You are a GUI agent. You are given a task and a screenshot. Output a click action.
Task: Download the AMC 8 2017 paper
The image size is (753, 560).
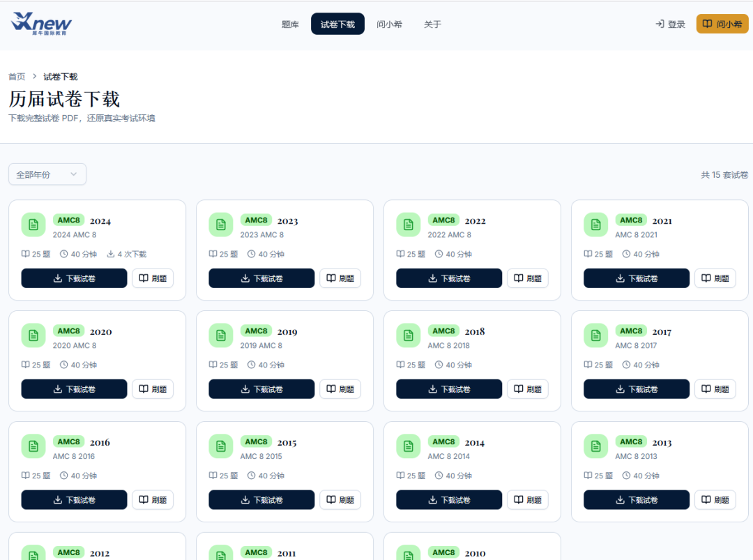point(637,389)
